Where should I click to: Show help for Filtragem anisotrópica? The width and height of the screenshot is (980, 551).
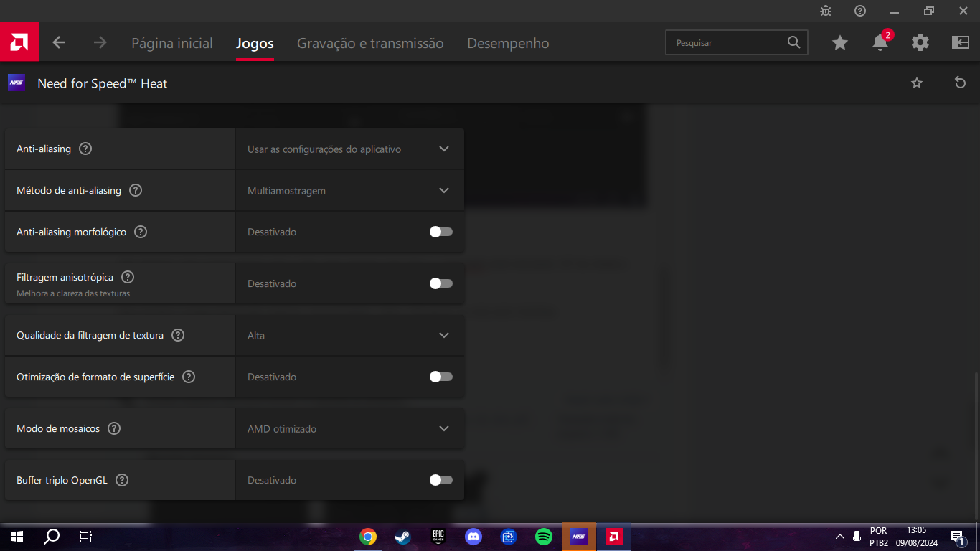coord(128,277)
